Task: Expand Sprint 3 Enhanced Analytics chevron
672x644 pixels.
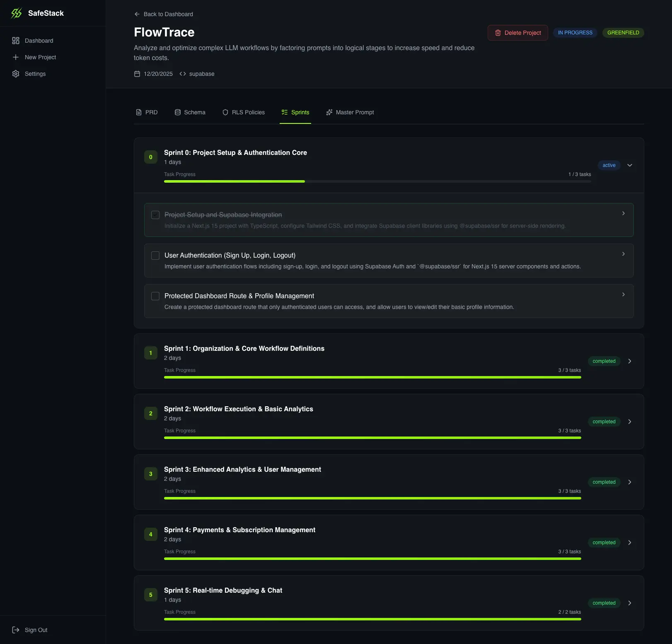Action: (630, 482)
